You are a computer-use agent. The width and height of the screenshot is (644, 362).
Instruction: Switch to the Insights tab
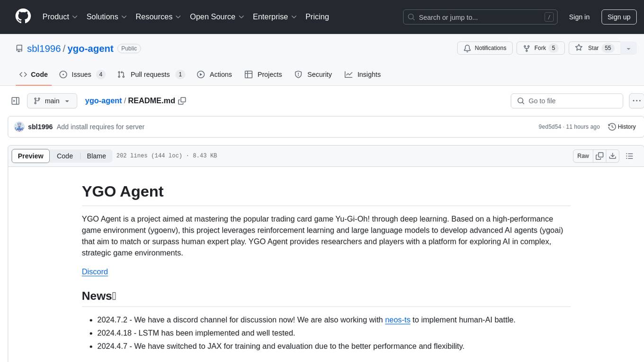coord(363,74)
